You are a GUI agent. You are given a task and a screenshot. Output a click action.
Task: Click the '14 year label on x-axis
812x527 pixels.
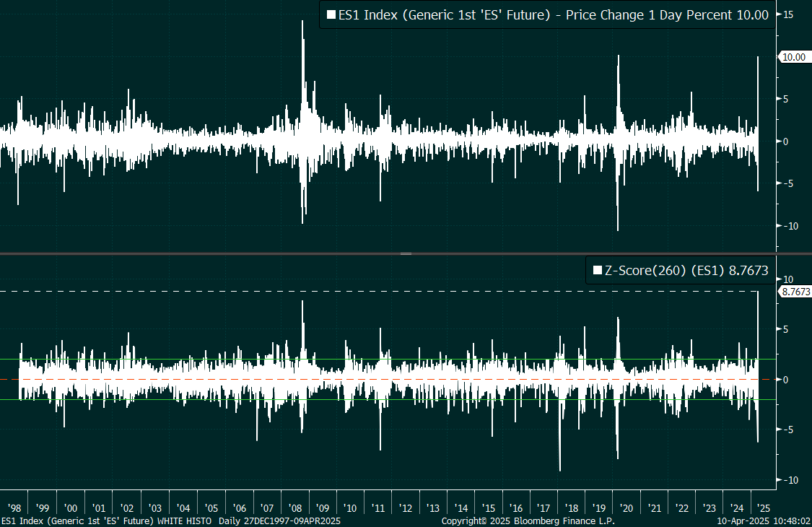point(461,508)
